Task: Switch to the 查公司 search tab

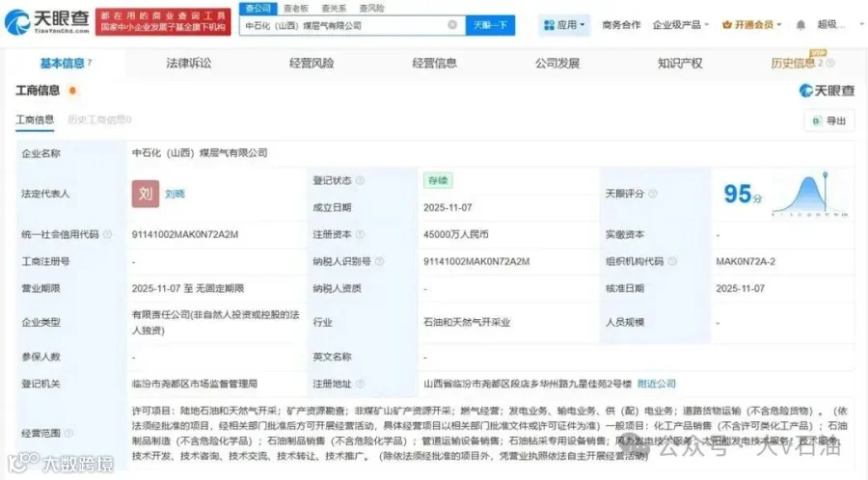Action: (258, 9)
